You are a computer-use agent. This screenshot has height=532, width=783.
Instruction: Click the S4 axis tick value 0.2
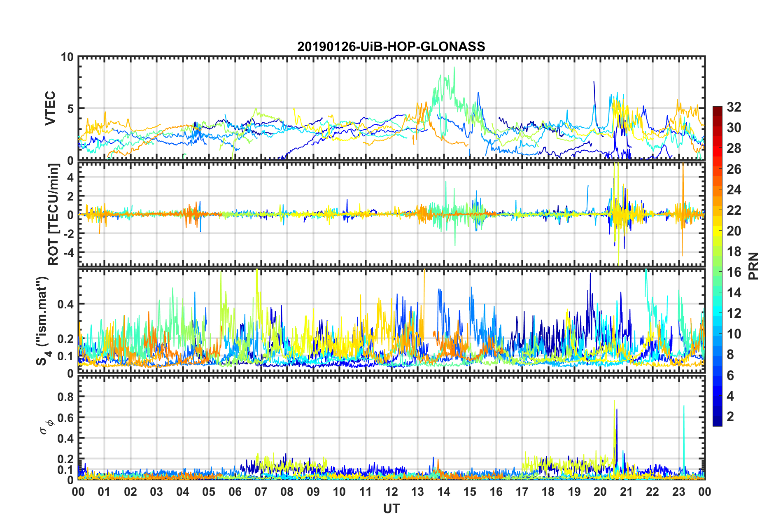(65, 339)
